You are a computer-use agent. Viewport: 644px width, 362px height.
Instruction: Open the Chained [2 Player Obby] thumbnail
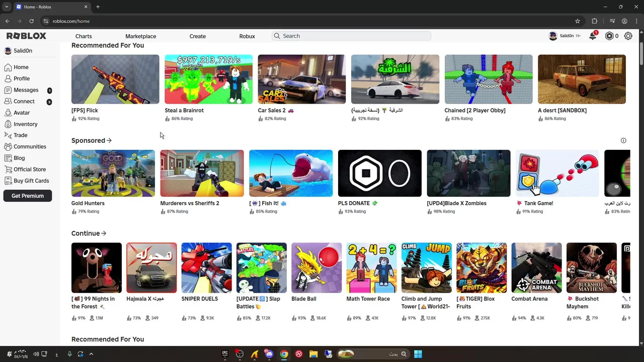(489, 79)
